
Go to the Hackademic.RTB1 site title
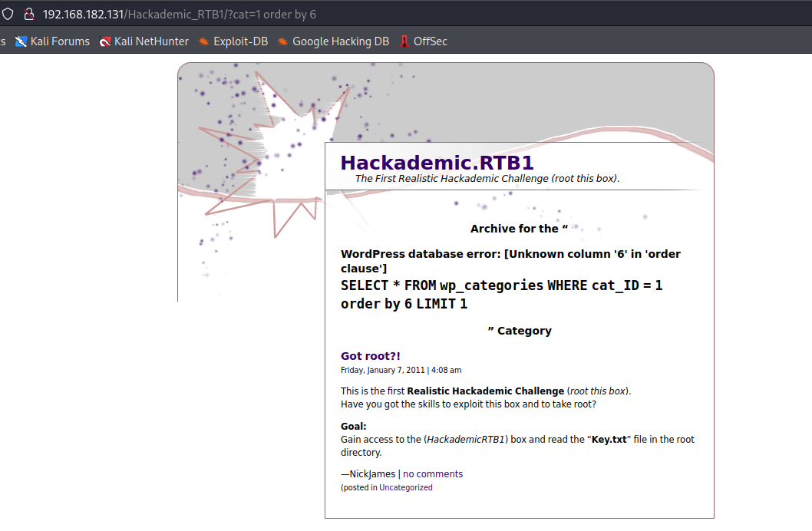[x=437, y=163]
